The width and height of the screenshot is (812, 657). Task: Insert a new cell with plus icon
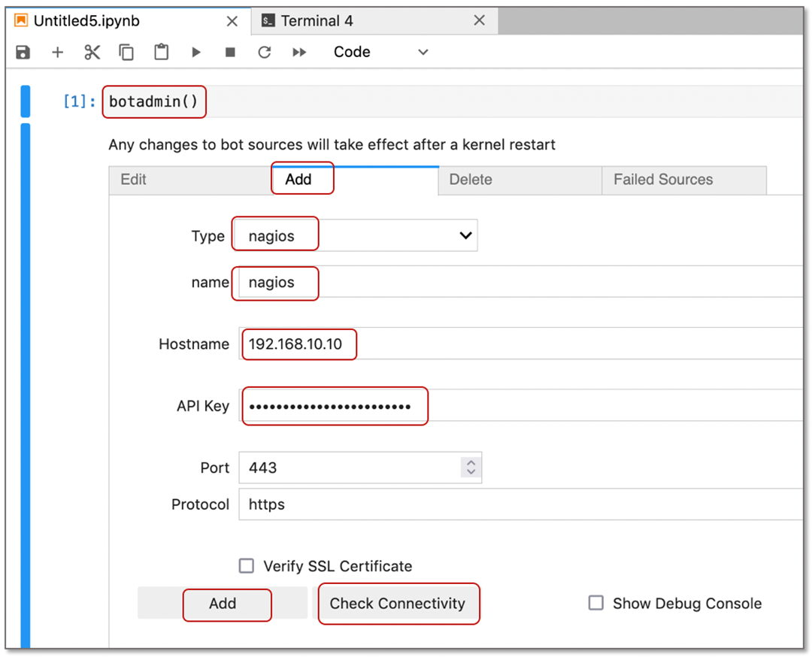[x=57, y=53]
